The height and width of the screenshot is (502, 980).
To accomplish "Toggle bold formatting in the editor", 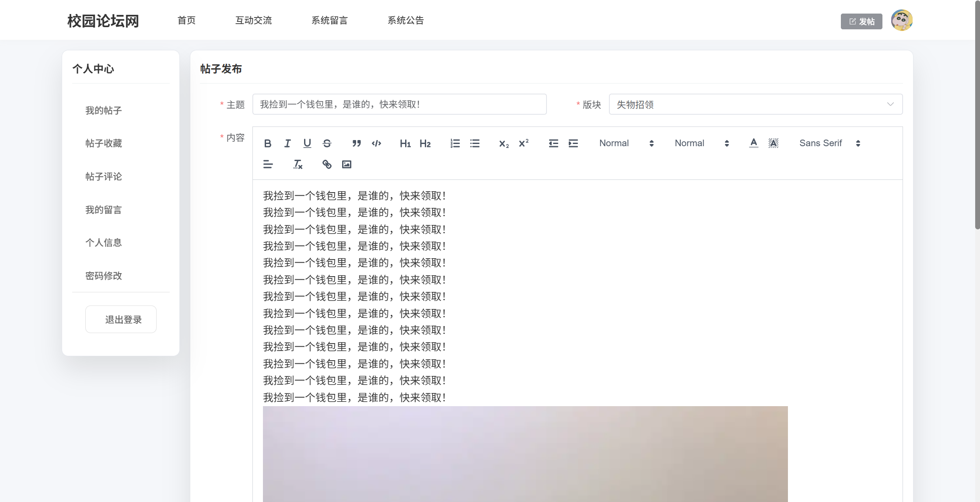I will 268,143.
